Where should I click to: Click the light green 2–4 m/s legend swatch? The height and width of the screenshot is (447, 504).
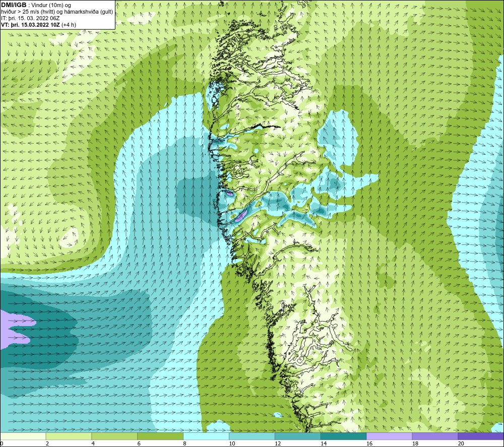click(69, 436)
